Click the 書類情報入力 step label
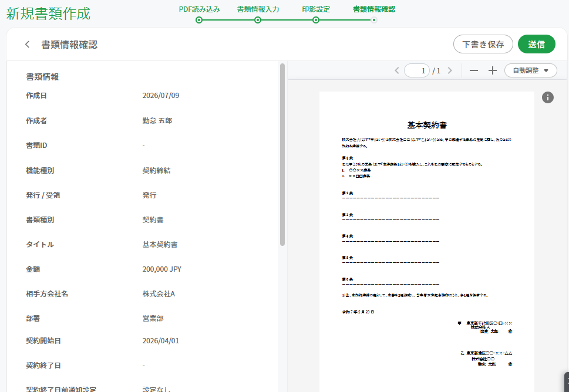This screenshot has height=392, width=569. click(258, 9)
